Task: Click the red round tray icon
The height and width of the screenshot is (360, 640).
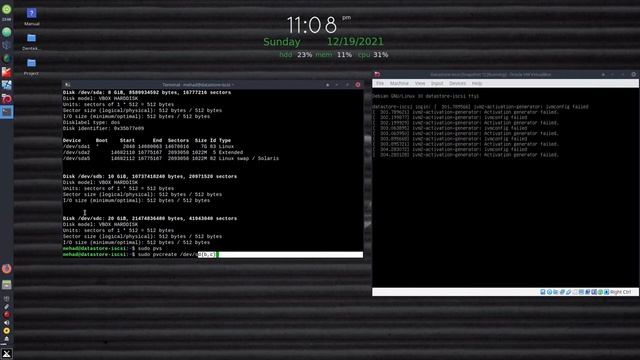Action: (7, 315)
